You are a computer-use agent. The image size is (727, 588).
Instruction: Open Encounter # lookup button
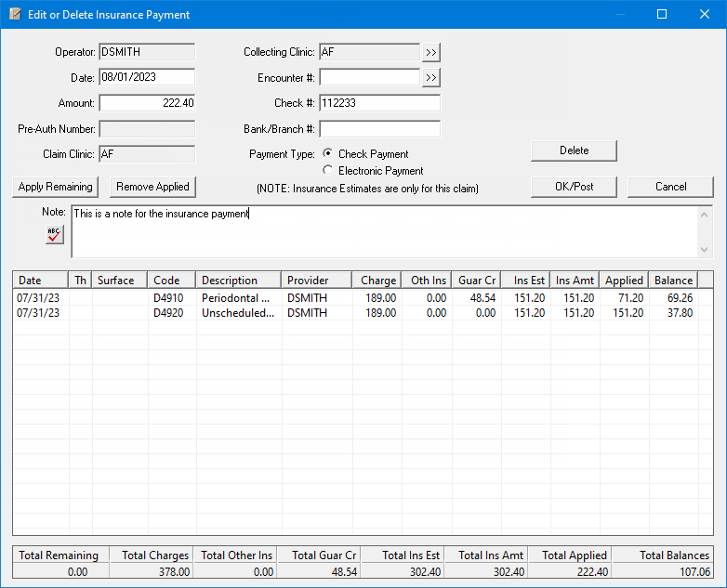[430, 77]
